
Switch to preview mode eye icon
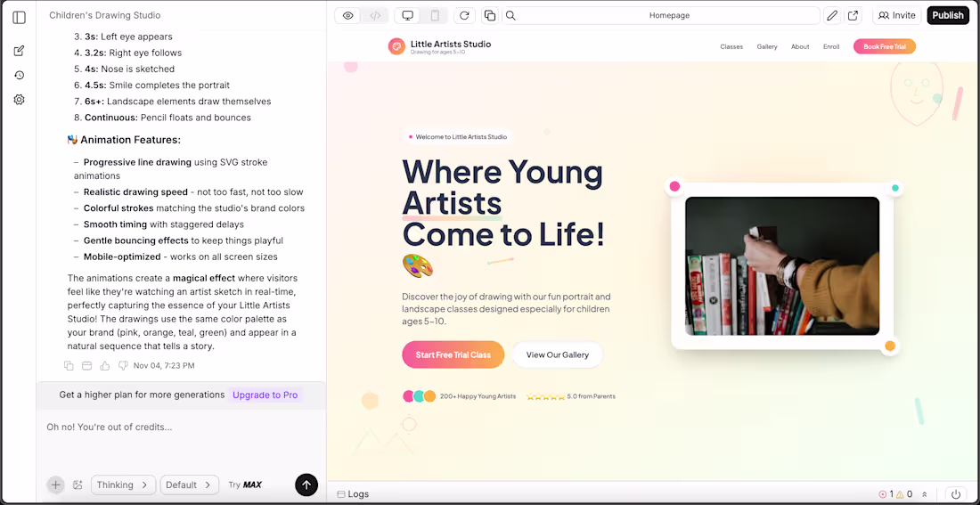[x=348, y=16]
